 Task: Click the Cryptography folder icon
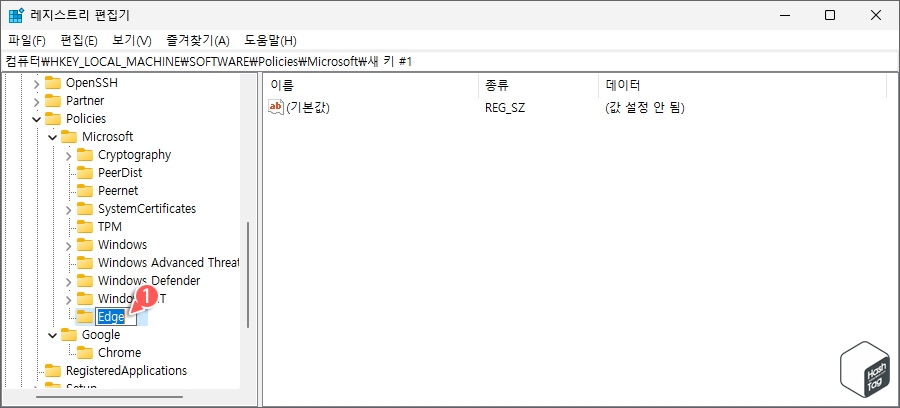[x=85, y=154]
